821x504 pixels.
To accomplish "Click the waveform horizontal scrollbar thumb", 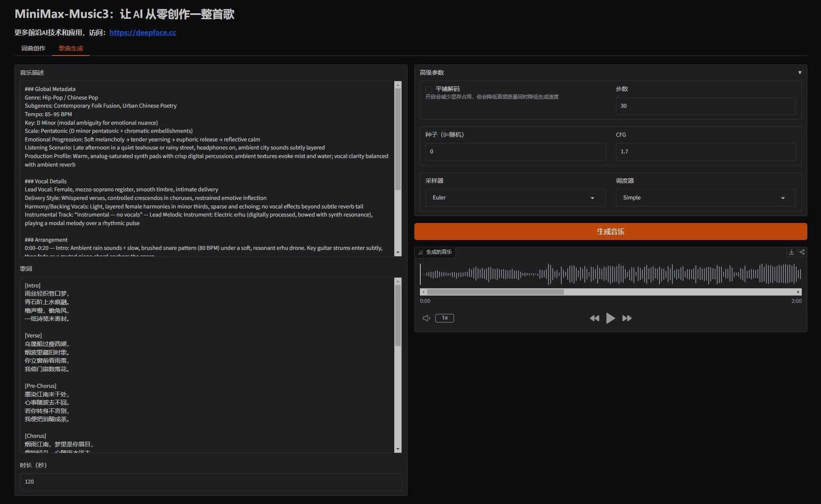I will click(495, 292).
